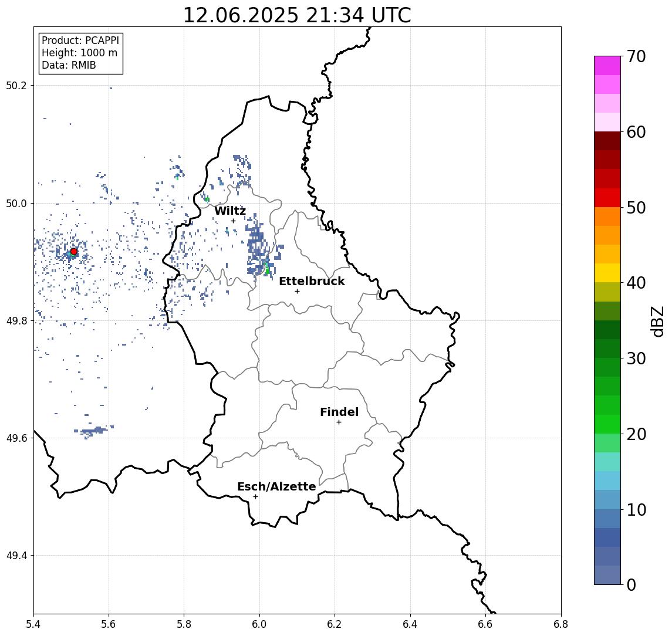Screen dimensions: 672x636
Task: Click the longitude axis label 5.4
Action: (34, 624)
